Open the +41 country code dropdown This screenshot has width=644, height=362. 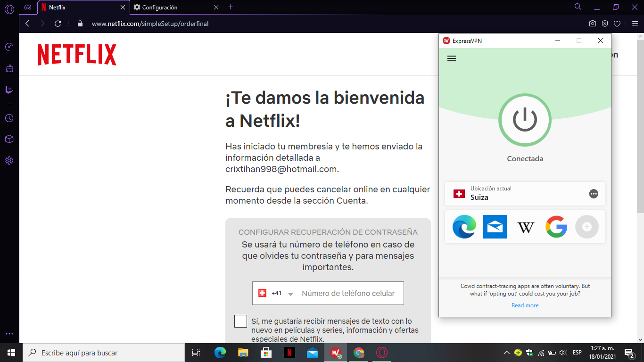point(276,293)
